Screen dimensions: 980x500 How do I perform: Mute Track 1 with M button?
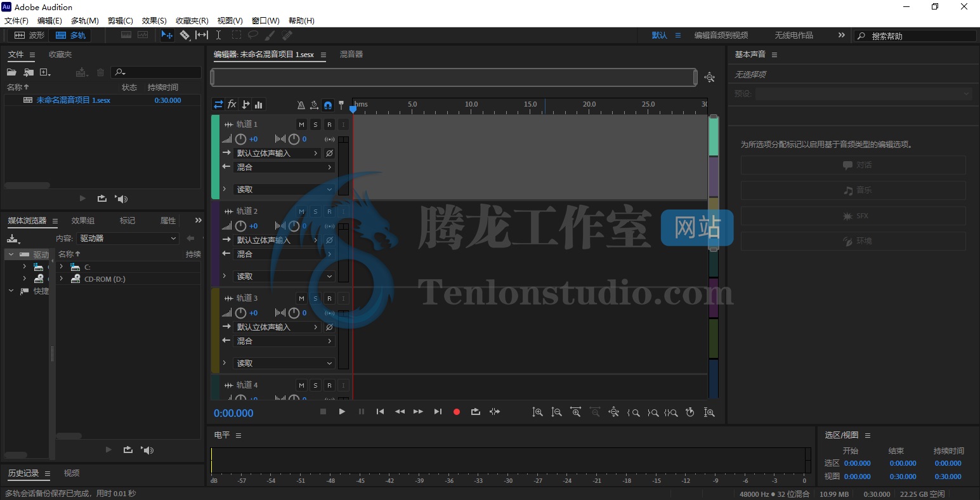click(x=301, y=124)
